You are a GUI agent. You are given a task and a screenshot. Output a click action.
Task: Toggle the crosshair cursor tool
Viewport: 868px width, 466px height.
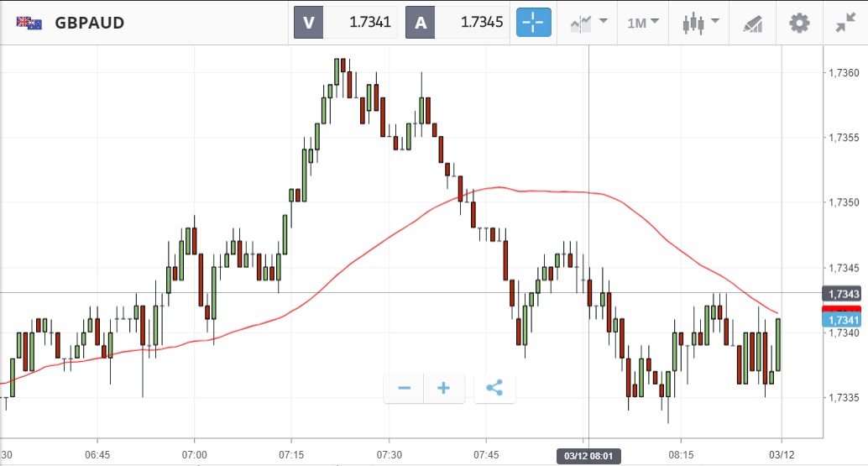pyautogui.click(x=534, y=23)
